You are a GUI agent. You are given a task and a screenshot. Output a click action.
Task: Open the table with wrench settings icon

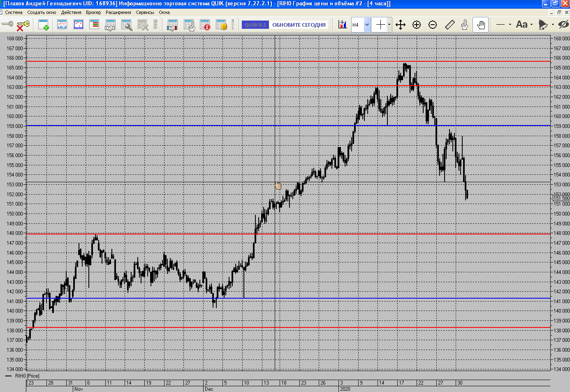click(x=127, y=25)
